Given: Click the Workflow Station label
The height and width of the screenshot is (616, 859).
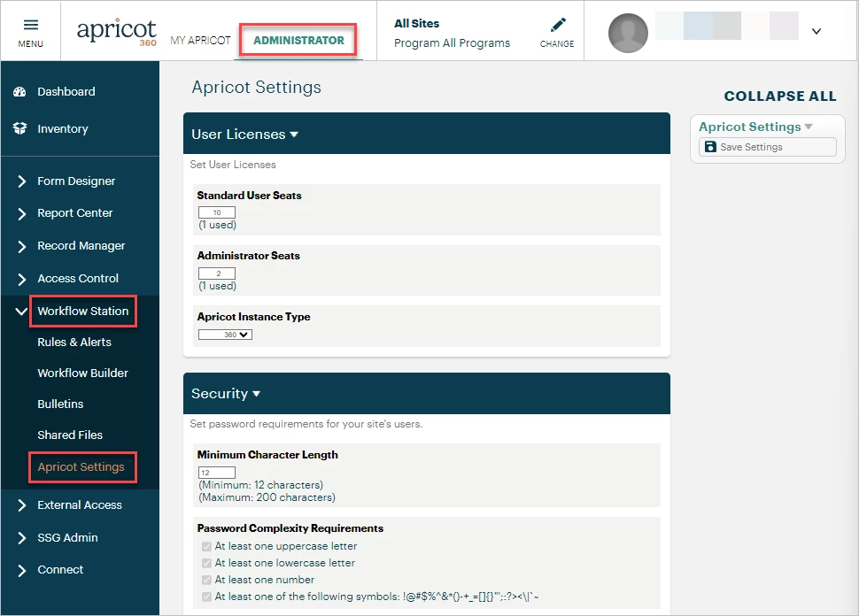Looking at the screenshot, I should tap(82, 311).
